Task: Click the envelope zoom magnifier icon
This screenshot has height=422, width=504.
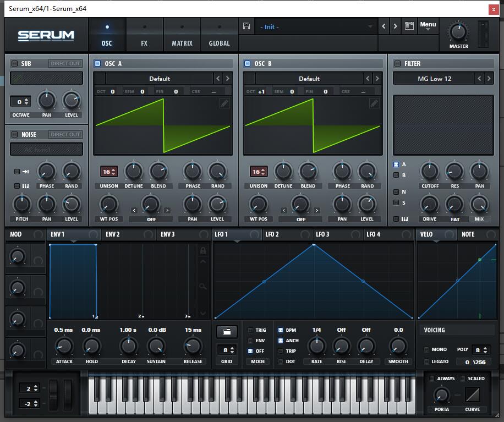Action: pos(202,286)
